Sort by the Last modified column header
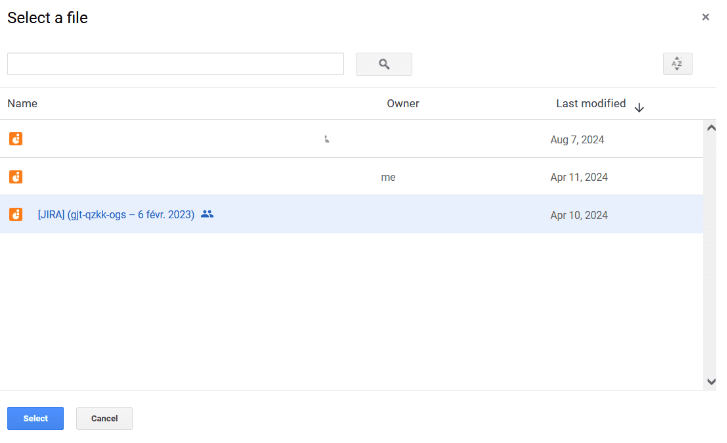This screenshot has height=443, width=727. click(x=591, y=103)
